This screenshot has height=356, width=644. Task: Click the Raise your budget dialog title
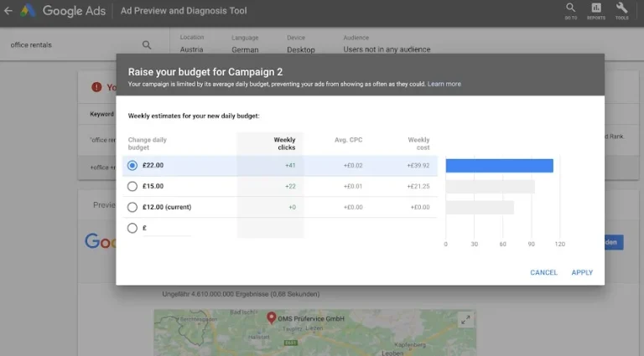(x=205, y=72)
